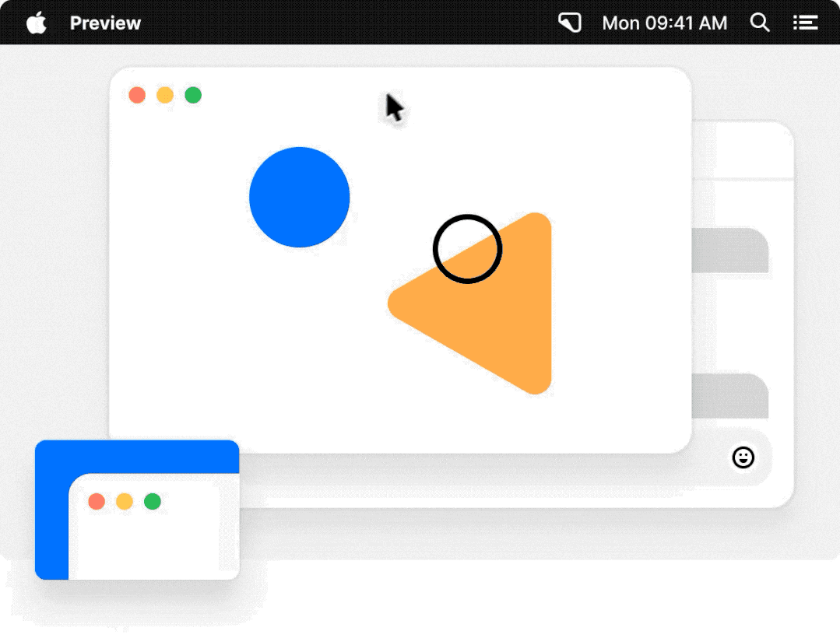Viewport: 840px width, 638px height.
Task: Select the lasso selection icon in menu bar
Action: click(571, 22)
